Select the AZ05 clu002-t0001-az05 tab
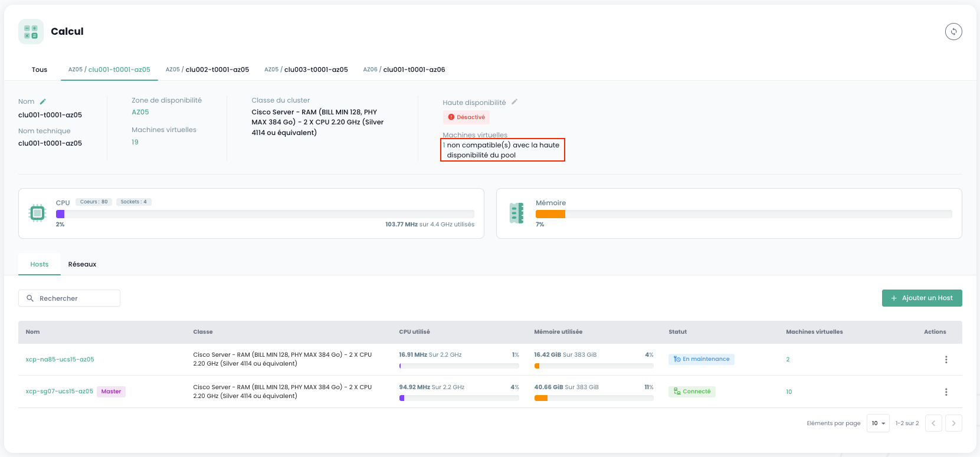The height and width of the screenshot is (457, 980). [x=207, y=70]
